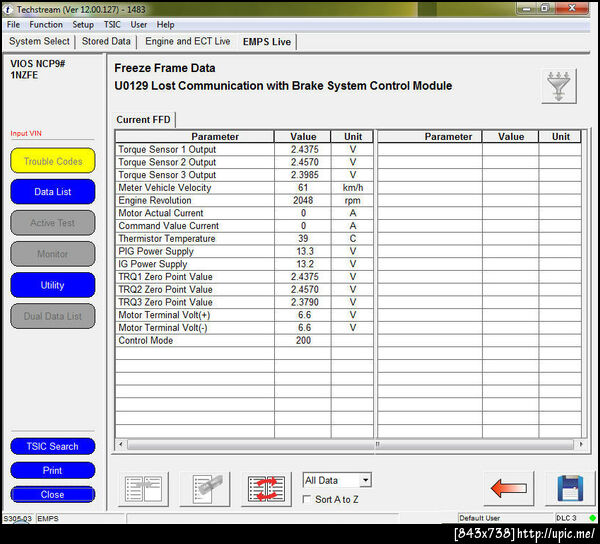Open the User menu
This screenshot has height=544, width=600.
click(x=139, y=24)
